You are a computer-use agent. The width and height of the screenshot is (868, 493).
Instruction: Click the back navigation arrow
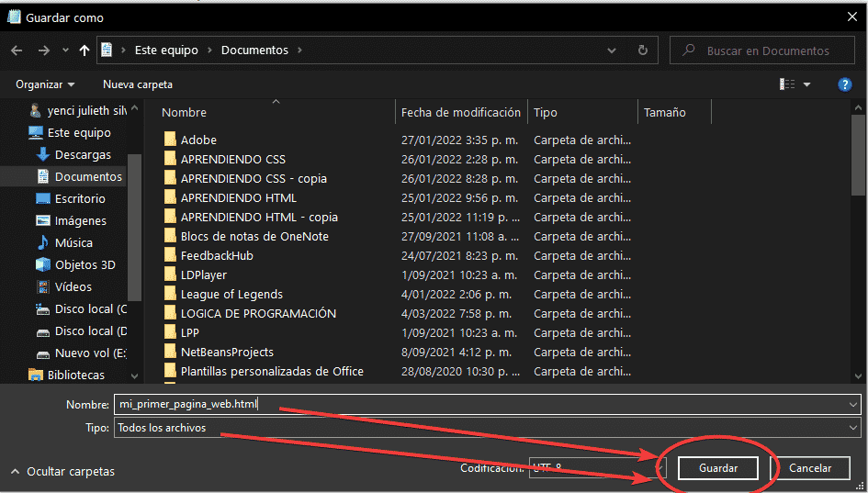17,50
